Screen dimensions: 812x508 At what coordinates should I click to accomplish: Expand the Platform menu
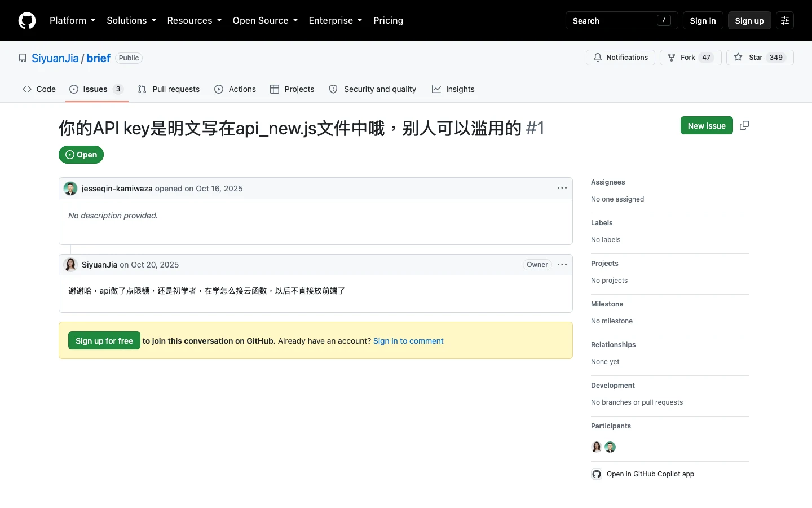pos(72,20)
